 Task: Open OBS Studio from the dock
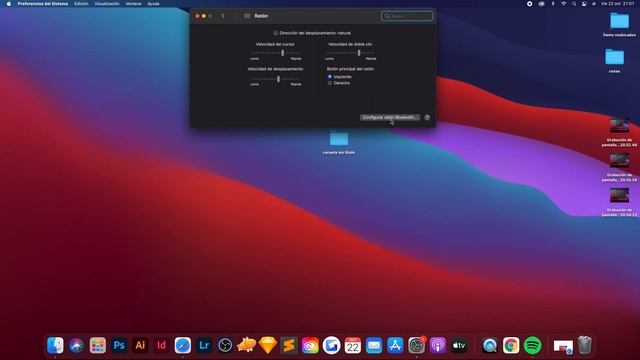225,346
